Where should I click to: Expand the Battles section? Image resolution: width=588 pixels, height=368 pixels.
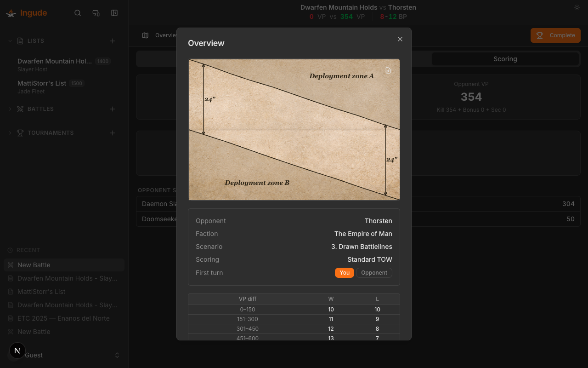coord(10,109)
